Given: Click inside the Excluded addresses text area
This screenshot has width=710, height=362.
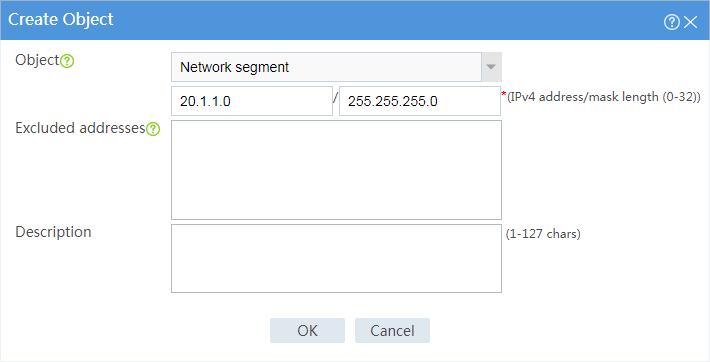Looking at the screenshot, I should (336, 170).
